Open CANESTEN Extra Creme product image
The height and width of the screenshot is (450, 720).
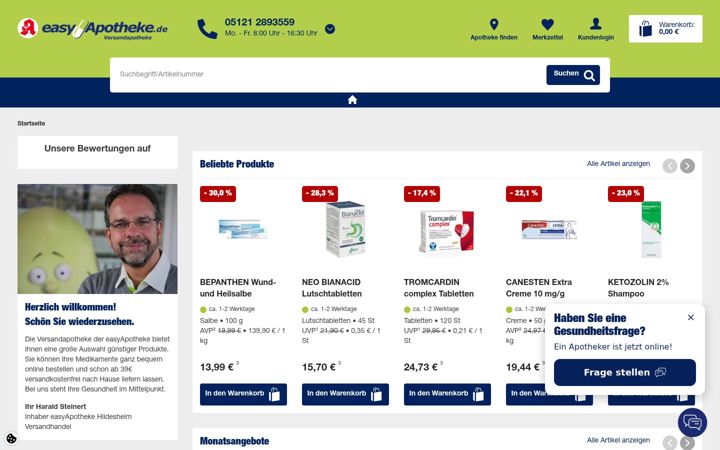point(549,229)
